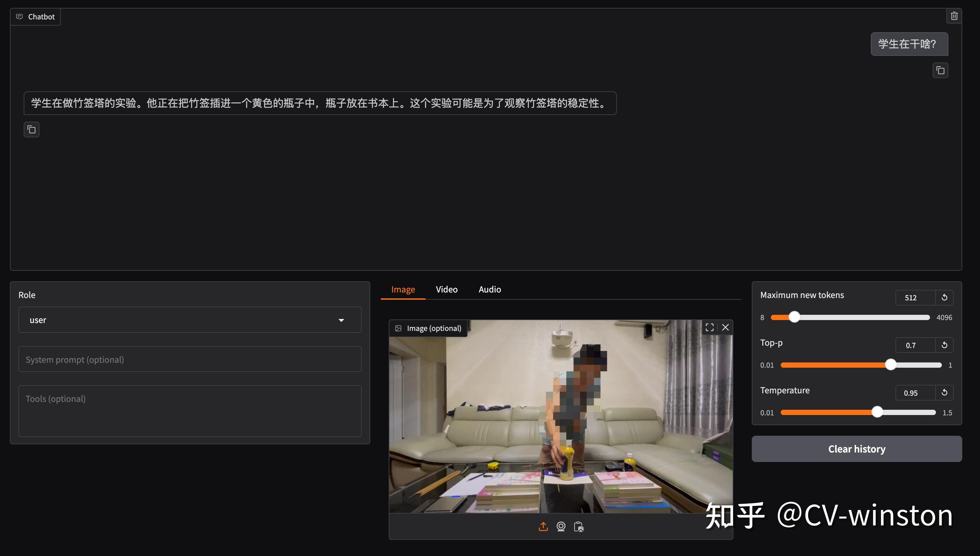Upload an image from local files
The width and height of the screenshot is (980, 556).
pos(543,526)
